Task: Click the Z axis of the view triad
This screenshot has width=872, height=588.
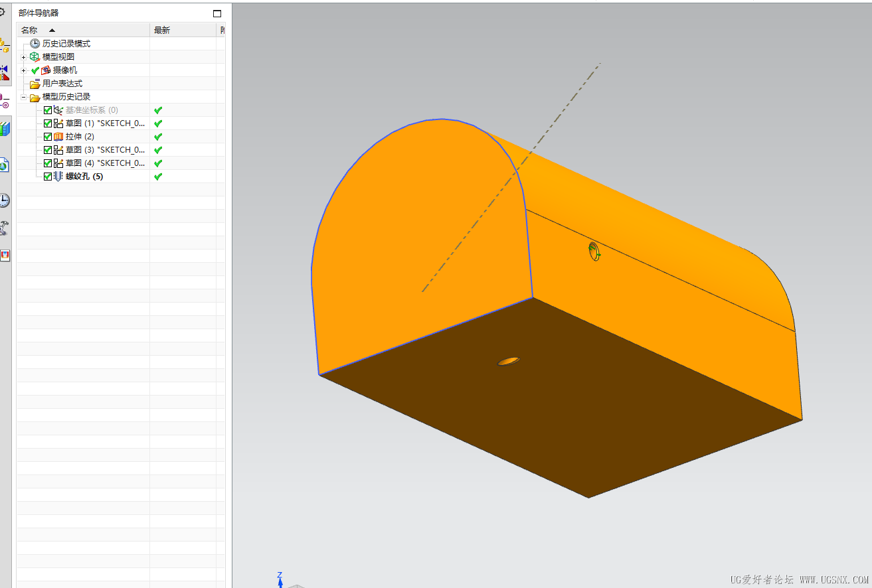Action: coord(280,579)
